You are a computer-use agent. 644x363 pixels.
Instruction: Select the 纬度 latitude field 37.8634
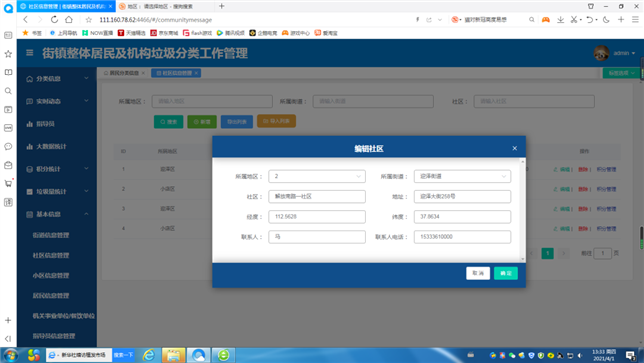coord(462,216)
